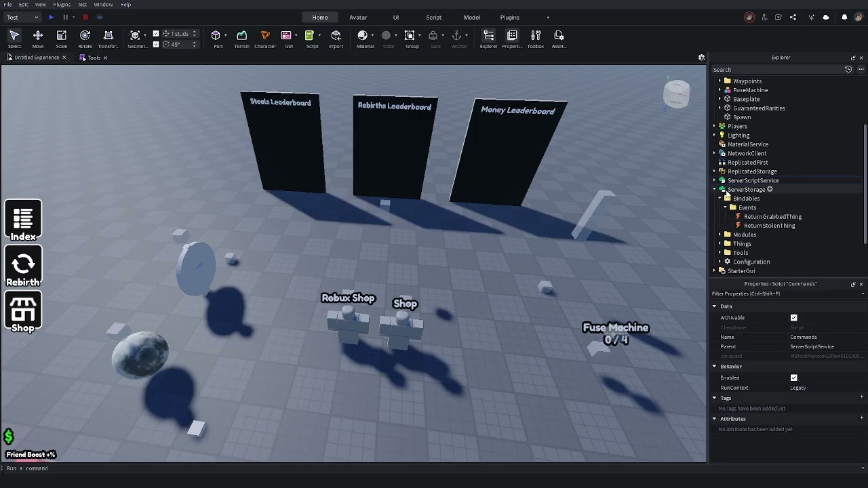Screen dimensions: 868x488
Task: Add a new attribute with plus button
Action: click(861, 419)
